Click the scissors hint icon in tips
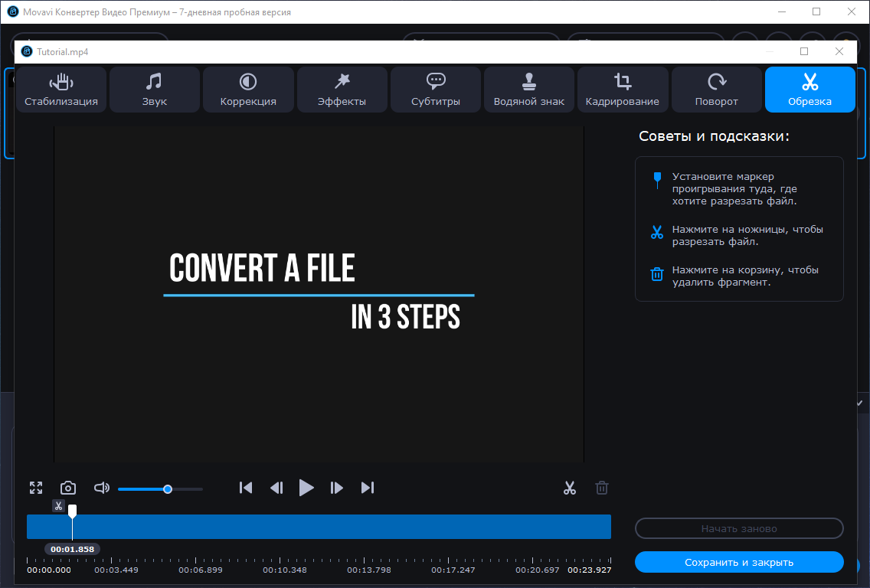Screen dimensions: 870x588 point(657,232)
